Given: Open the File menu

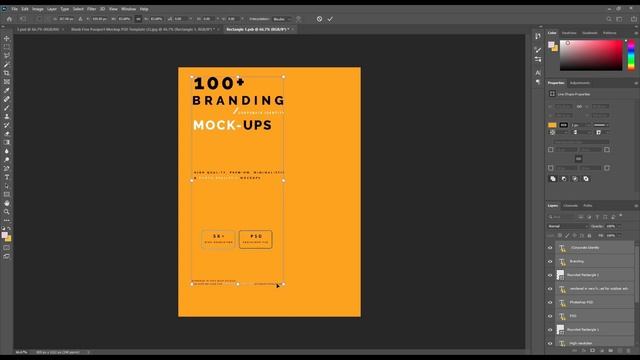Looking at the screenshot, I should [x=14, y=9].
